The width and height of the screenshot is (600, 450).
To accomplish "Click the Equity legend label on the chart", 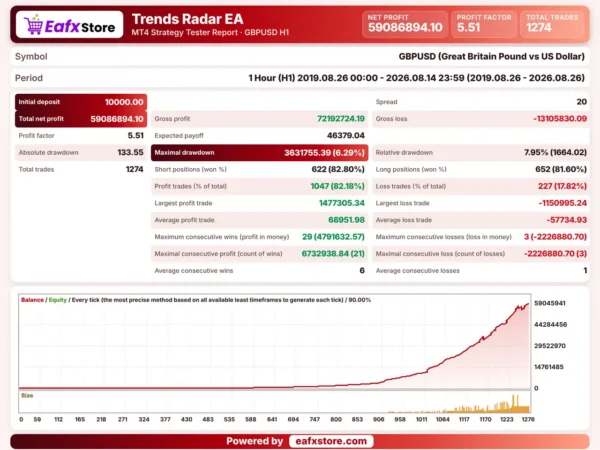I will click(x=57, y=300).
